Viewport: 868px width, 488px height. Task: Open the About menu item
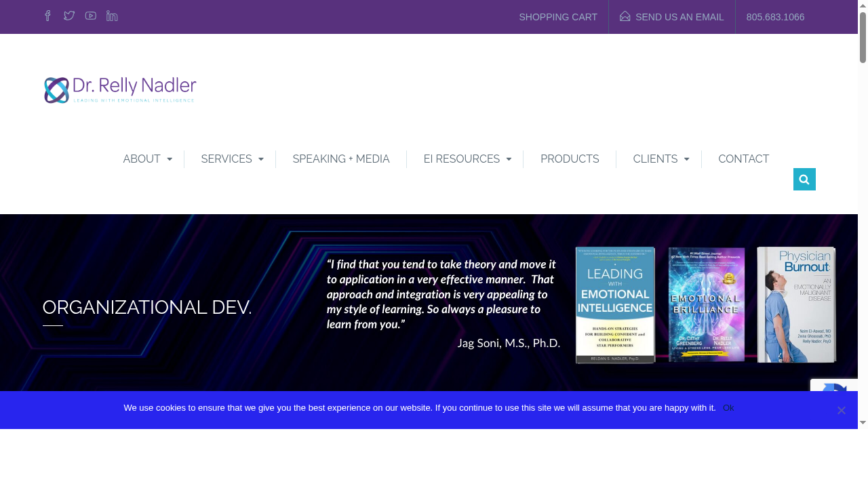142,159
